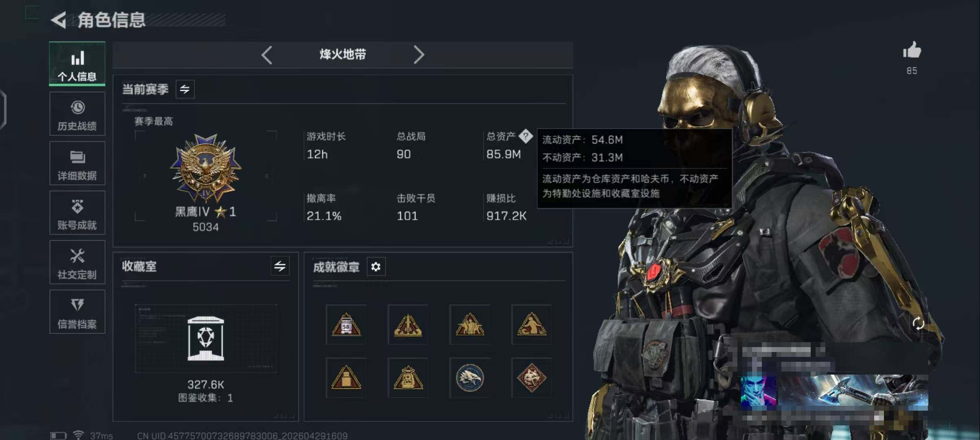Open the 成就徽章 gear settings
Screen dimensions: 980x440
pos(376,266)
